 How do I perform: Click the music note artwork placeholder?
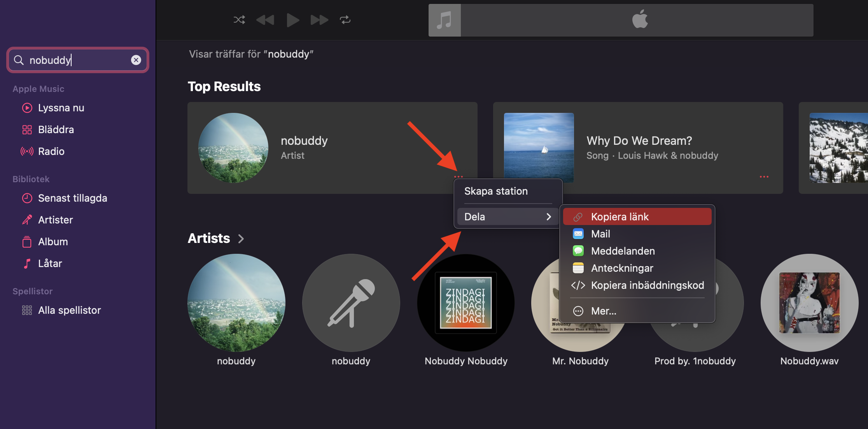click(x=444, y=20)
